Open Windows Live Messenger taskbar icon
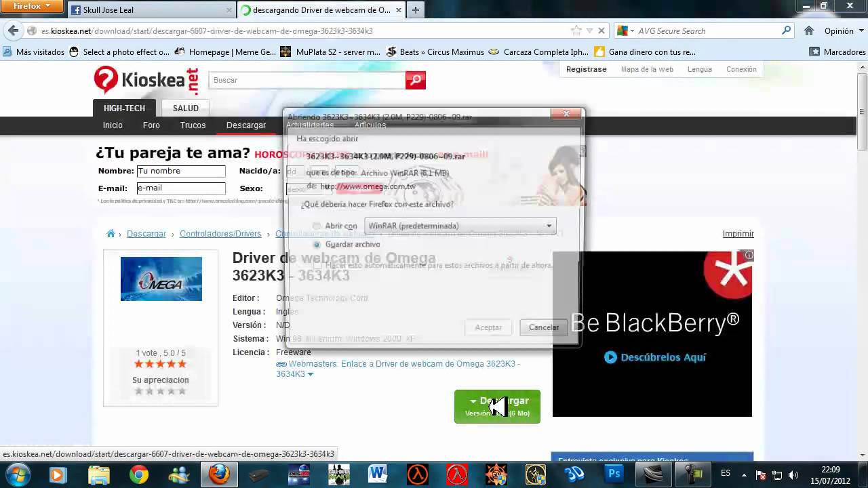The image size is (868, 488). (179, 474)
